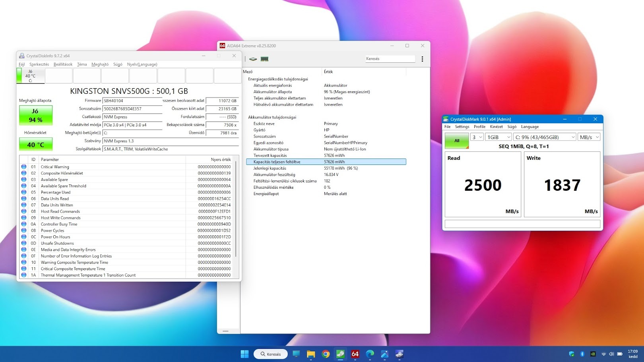The width and height of the screenshot is (644, 362).
Task: Click the volume speaker tray icon
Action: (x=611, y=354)
